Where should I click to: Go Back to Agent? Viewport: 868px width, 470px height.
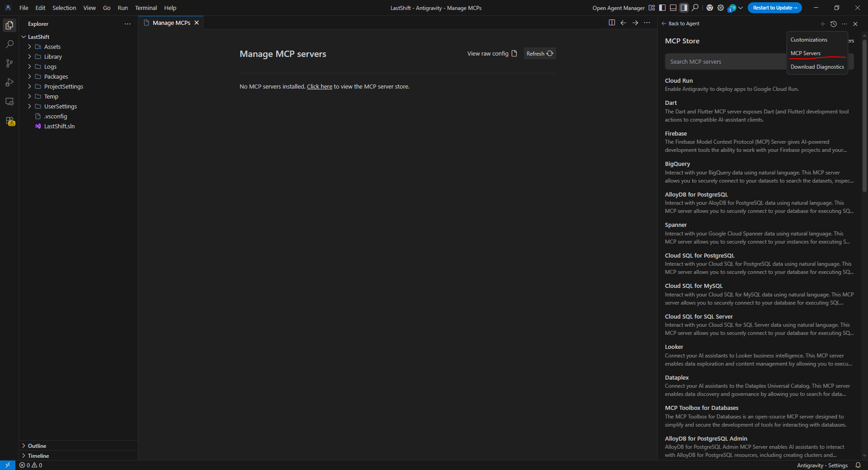680,23
